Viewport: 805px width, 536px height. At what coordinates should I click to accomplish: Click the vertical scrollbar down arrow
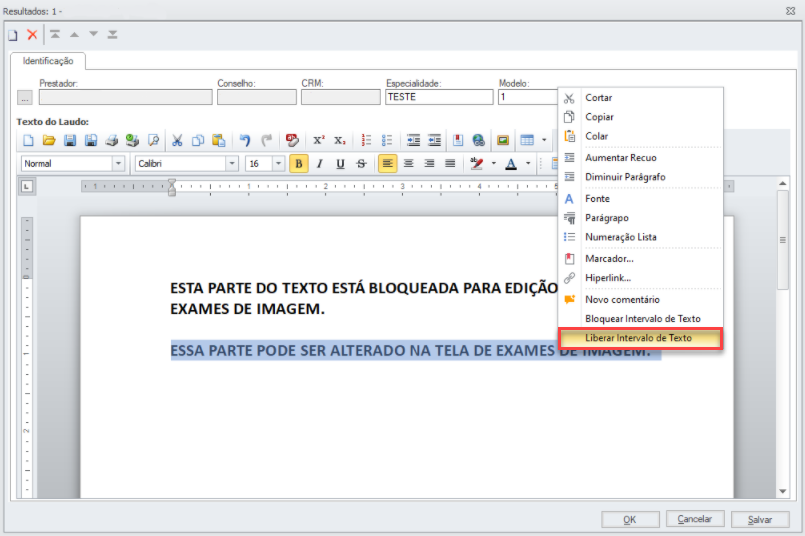pos(782,491)
